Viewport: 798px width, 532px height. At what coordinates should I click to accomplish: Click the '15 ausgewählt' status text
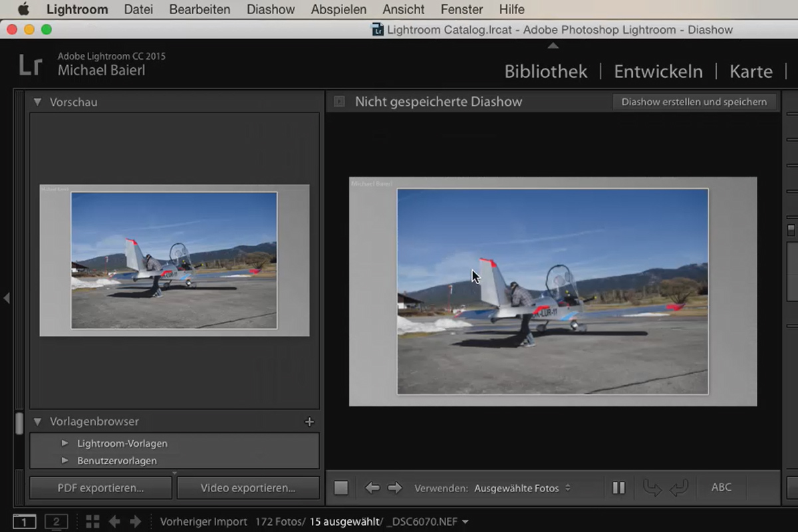point(344,522)
